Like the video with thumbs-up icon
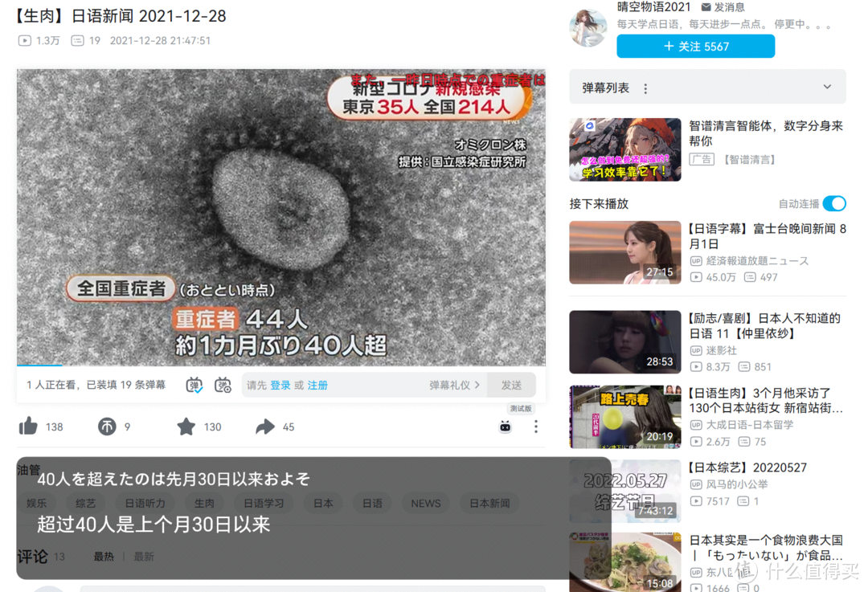 coord(29,427)
